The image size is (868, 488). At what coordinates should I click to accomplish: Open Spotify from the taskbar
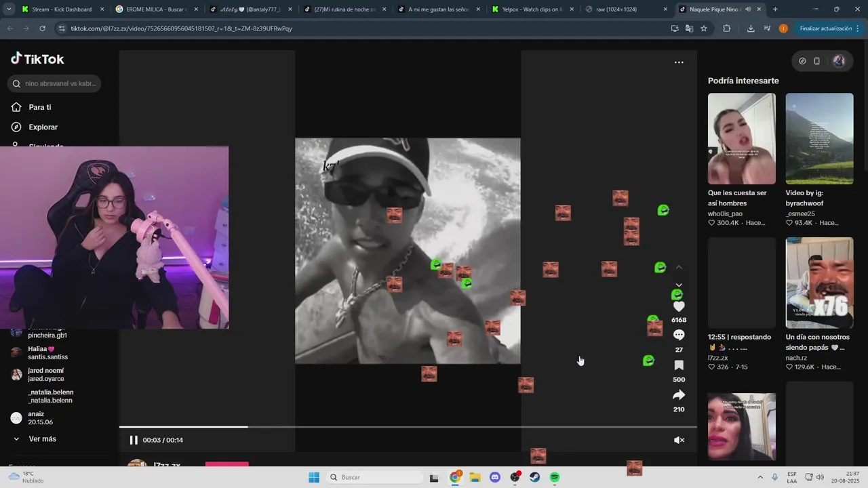555,477
